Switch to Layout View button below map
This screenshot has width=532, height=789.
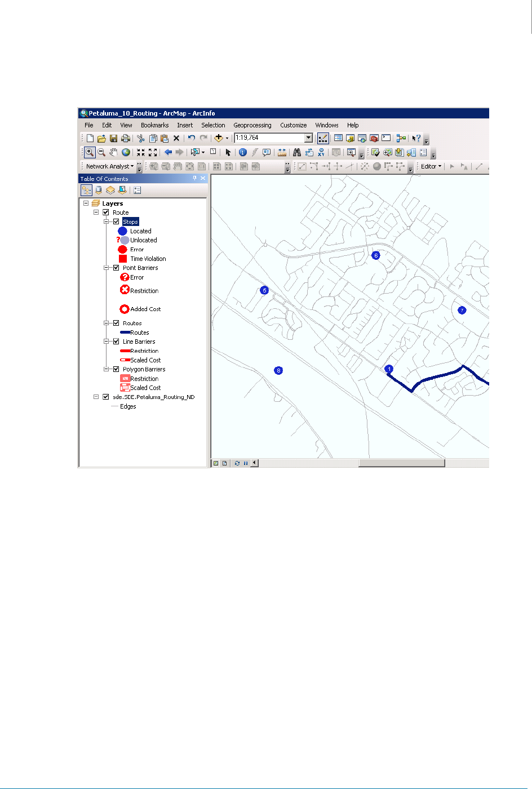pos(224,463)
